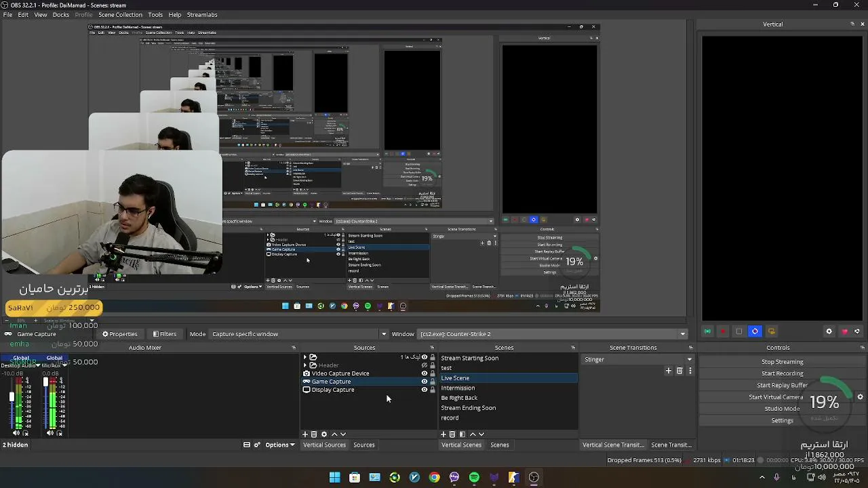This screenshot has height=488, width=868.
Task: Open vertical canvas settings gear under the Vertical preview
Action: pos(829,331)
